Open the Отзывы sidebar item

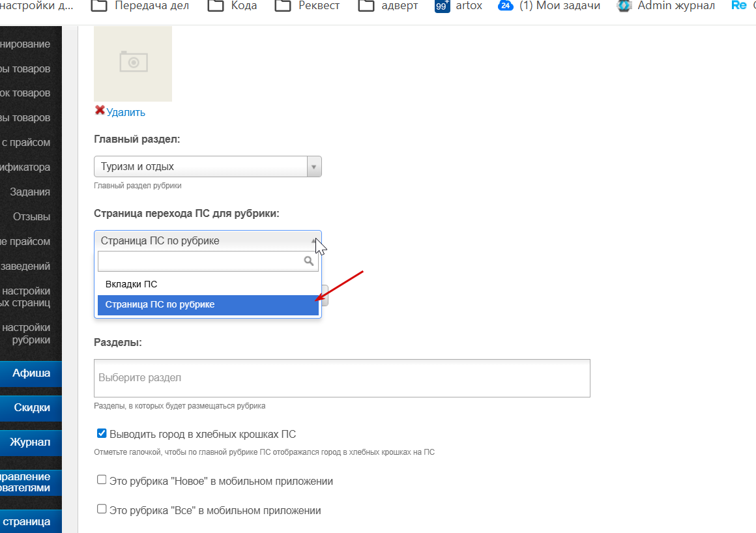pyautogui.click(x=31, y=217)
